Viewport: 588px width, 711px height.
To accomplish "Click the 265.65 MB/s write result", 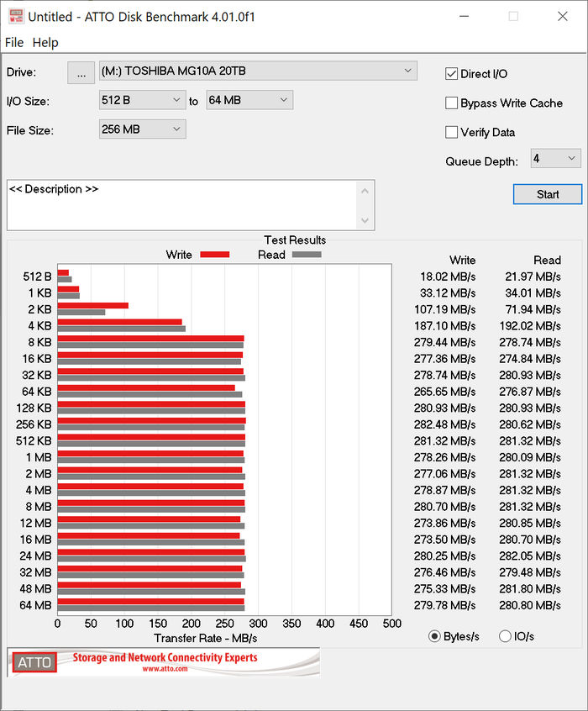I will (444, 392).
